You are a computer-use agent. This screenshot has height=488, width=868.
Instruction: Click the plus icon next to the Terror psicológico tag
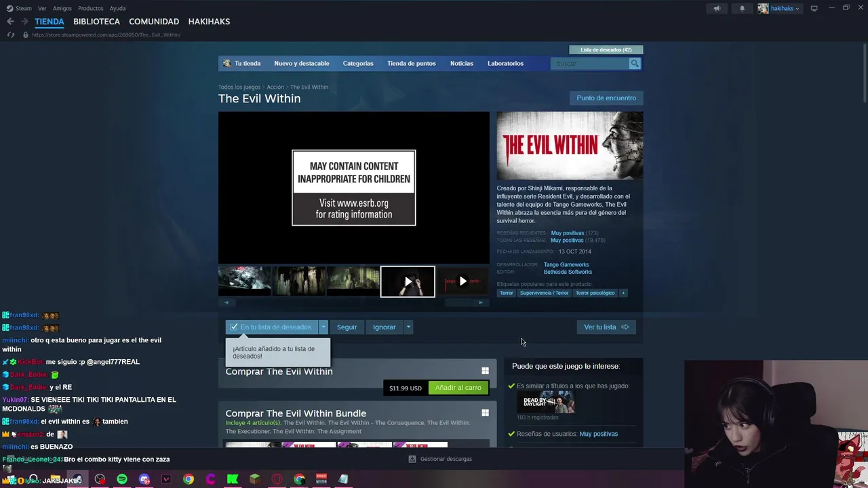623,293
